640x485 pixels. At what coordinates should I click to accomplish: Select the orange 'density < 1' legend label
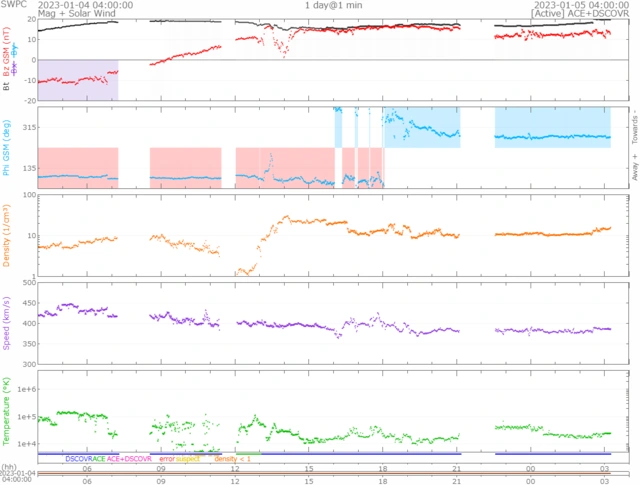coord(232,459)
